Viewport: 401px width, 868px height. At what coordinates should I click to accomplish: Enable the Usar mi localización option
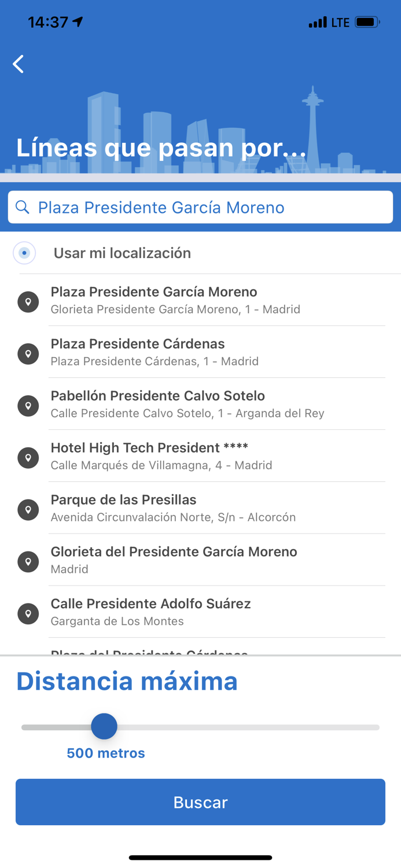pyautogui.click(x=122, y=253)
